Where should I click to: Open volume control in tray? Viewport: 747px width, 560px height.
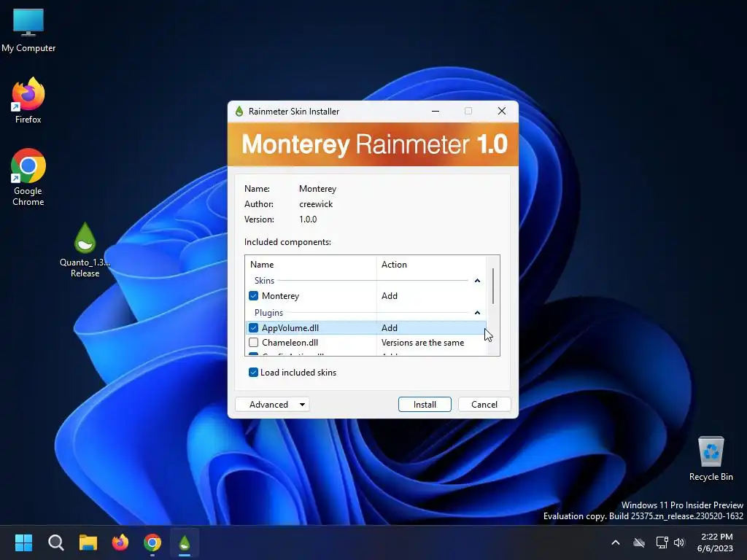(x=679, y=542)
